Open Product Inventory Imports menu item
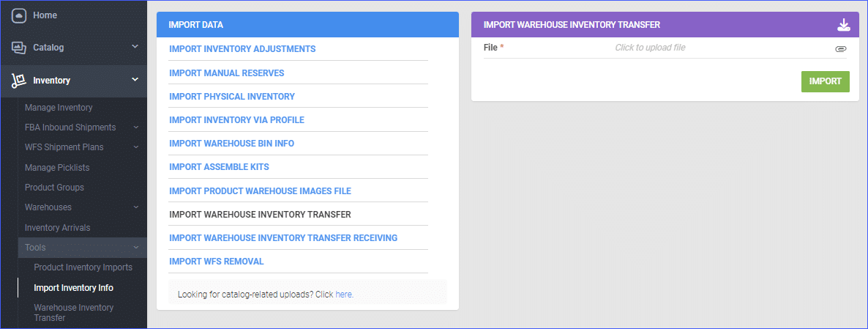Viewport: 868px width, 329px height. point(83,267)
